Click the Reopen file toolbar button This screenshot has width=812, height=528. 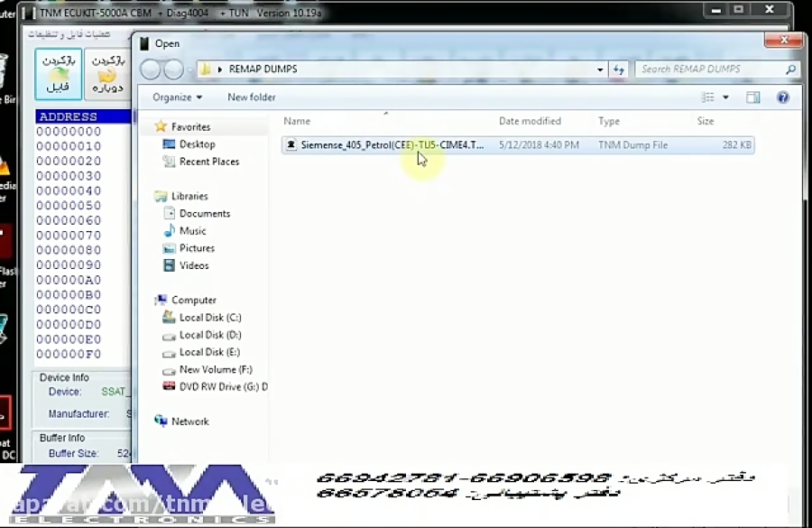tap(106, 75)
